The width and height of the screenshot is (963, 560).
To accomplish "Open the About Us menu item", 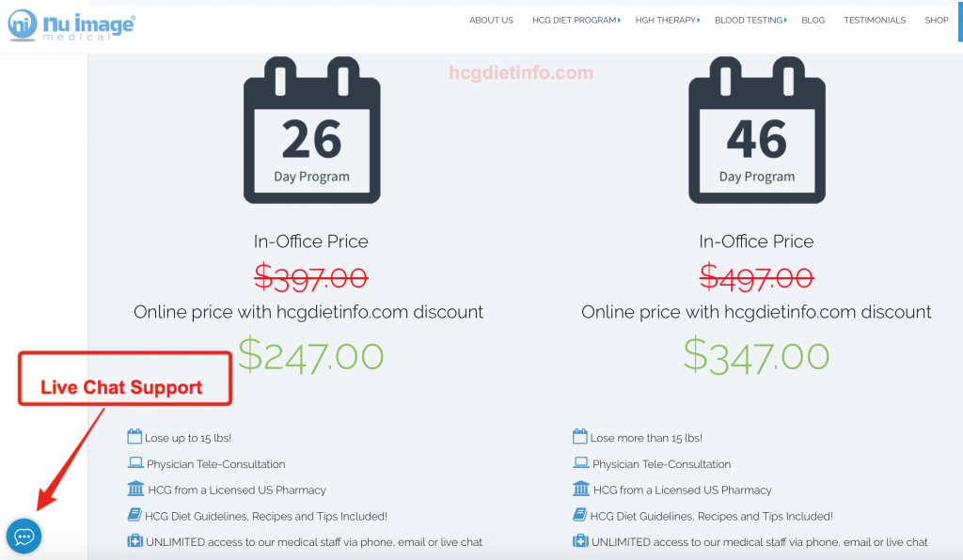I will (491, 21).
